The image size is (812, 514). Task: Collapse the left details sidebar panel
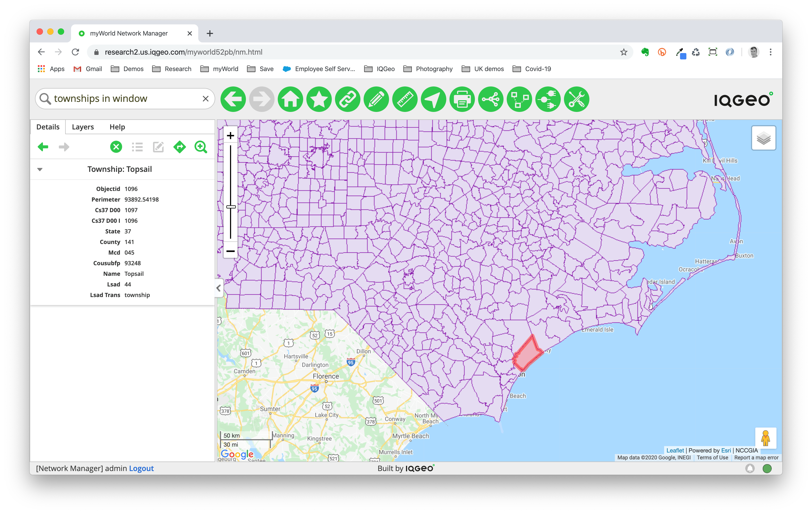pyautogui.click(x=218, y=288)
